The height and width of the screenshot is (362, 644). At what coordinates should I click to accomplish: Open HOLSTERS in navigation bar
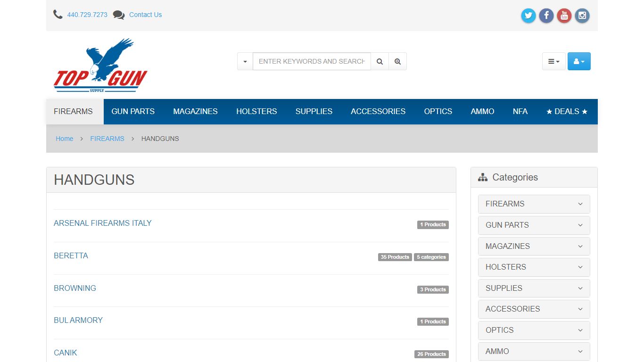click(256, 112)
